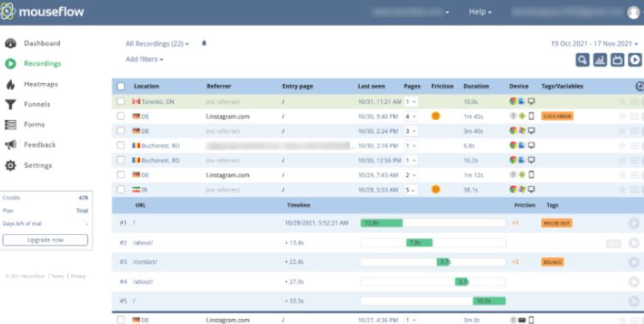Check the 10/29, 7:43 AM recording checkbox
Image resolution: width=644 pixels, height=324 pixels.
click(x=121, y=175)
